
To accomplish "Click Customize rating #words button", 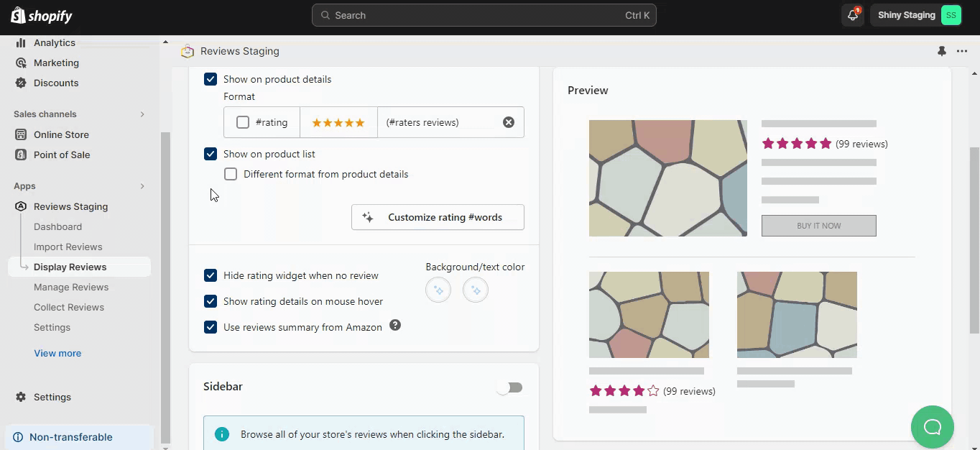I will click(x=438, y=217).
